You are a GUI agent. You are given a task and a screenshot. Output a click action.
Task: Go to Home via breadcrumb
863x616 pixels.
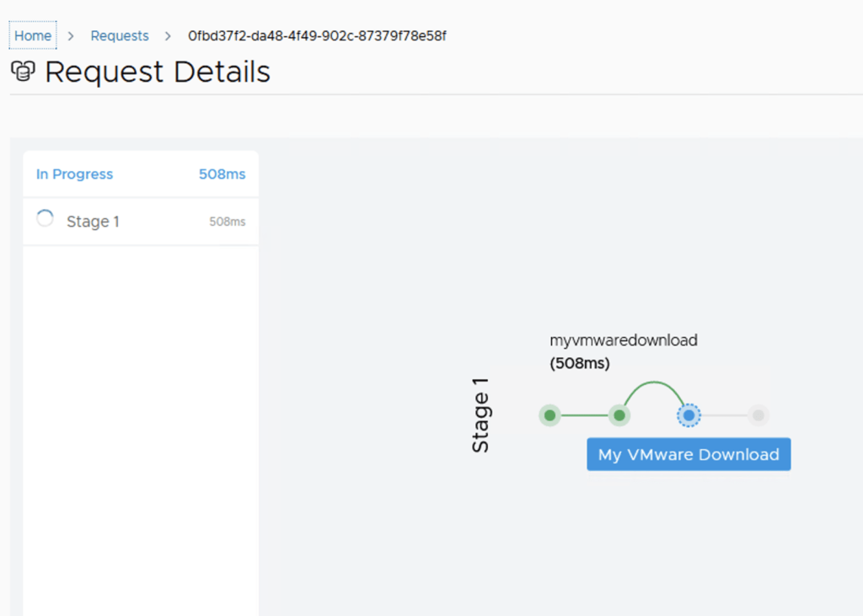(x=33, y=36)
